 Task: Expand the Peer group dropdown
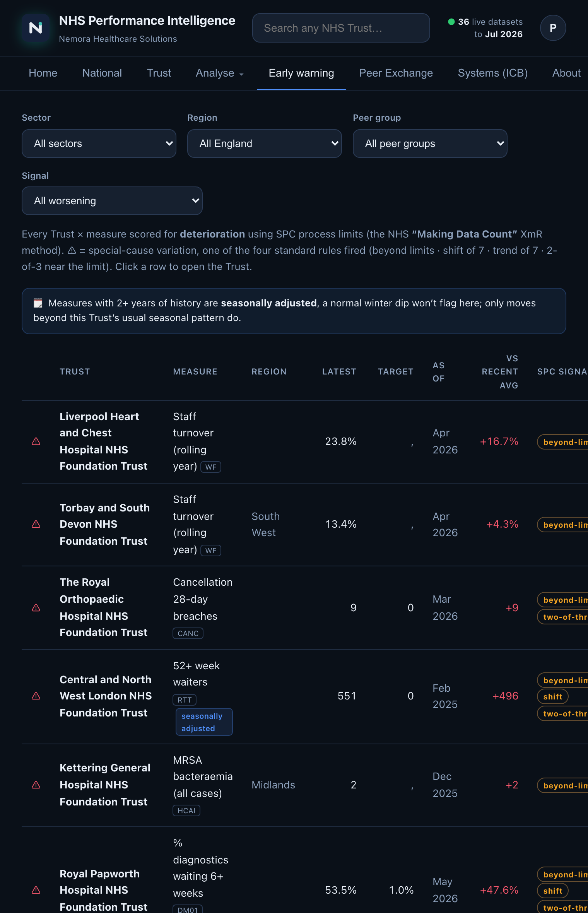[430, 144]
